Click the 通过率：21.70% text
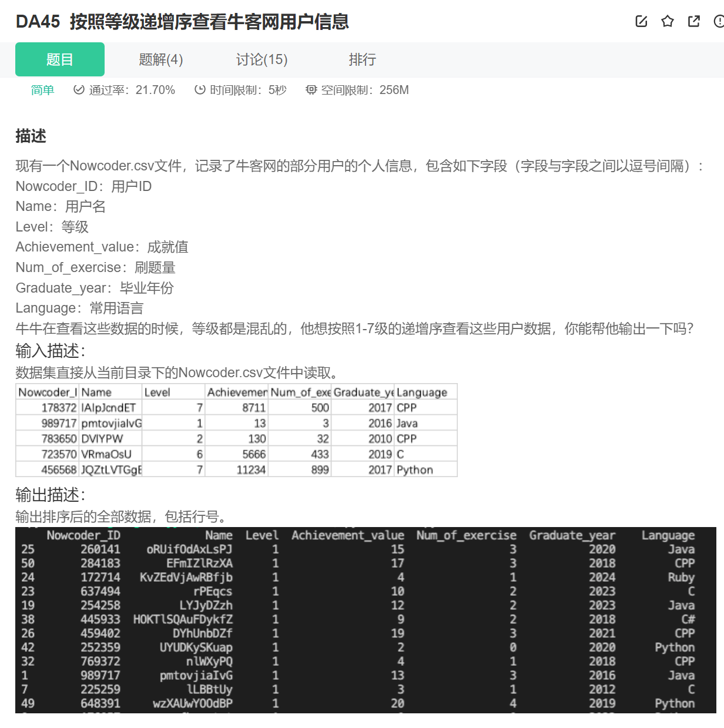 coord(132,90)
